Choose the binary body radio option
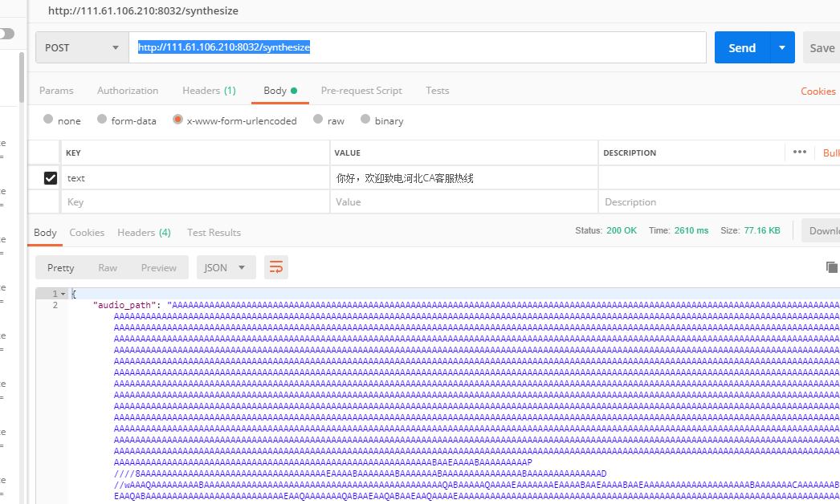The image size is (840, 504). pos(365,120)
